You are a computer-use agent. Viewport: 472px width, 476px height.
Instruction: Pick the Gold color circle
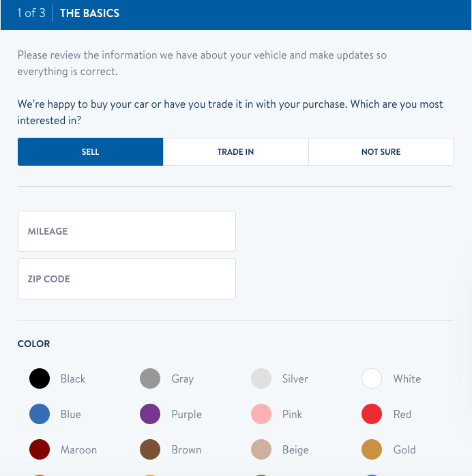[x=372, y=449]
